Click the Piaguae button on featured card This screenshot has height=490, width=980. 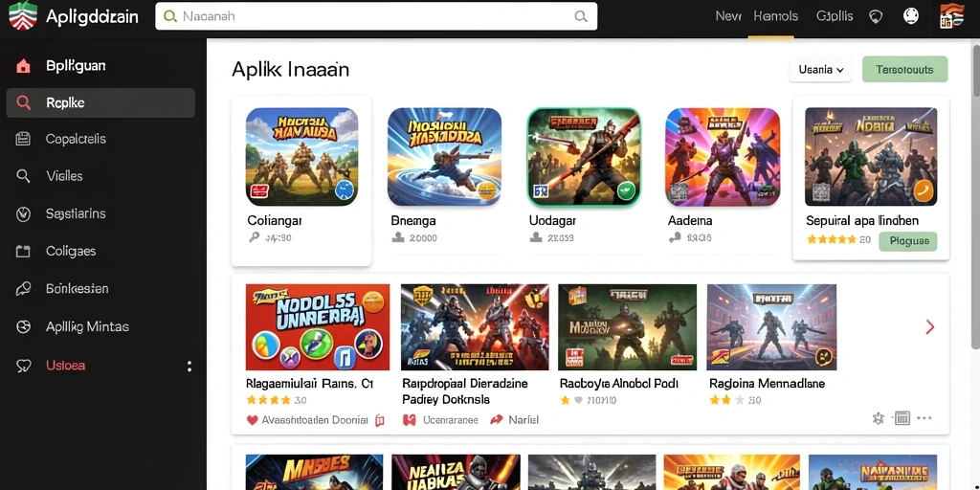[x=908, y=241]
